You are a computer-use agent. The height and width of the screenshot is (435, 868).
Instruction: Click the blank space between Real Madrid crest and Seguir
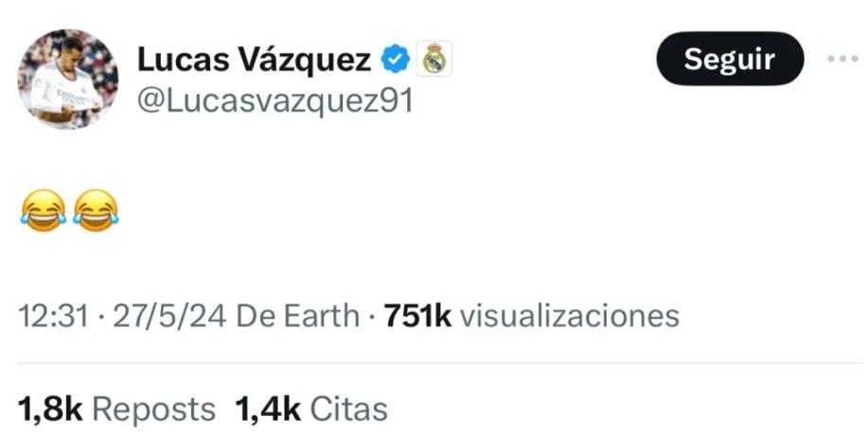pyautogui.click(x=554, y=60)
